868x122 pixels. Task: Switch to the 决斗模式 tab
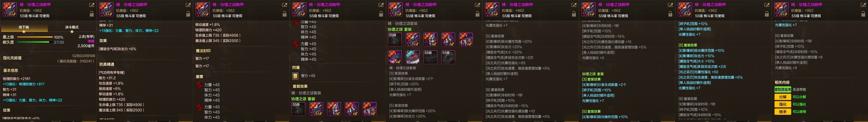(x=71, y=27)
